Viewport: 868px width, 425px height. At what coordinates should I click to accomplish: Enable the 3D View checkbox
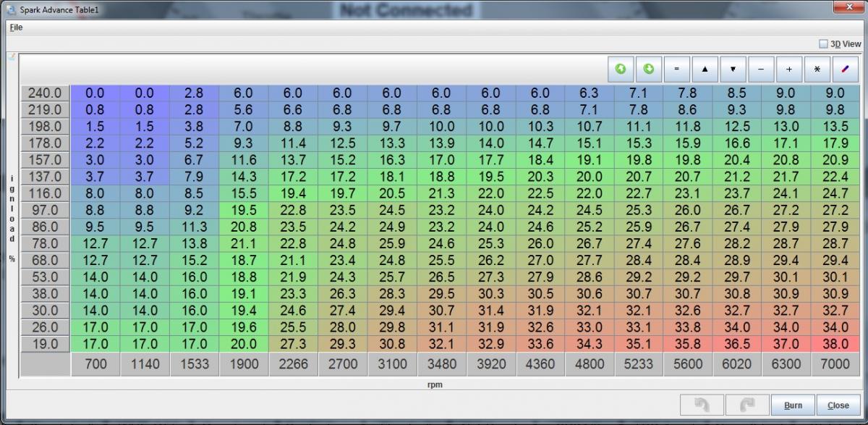tap(823, 44)
